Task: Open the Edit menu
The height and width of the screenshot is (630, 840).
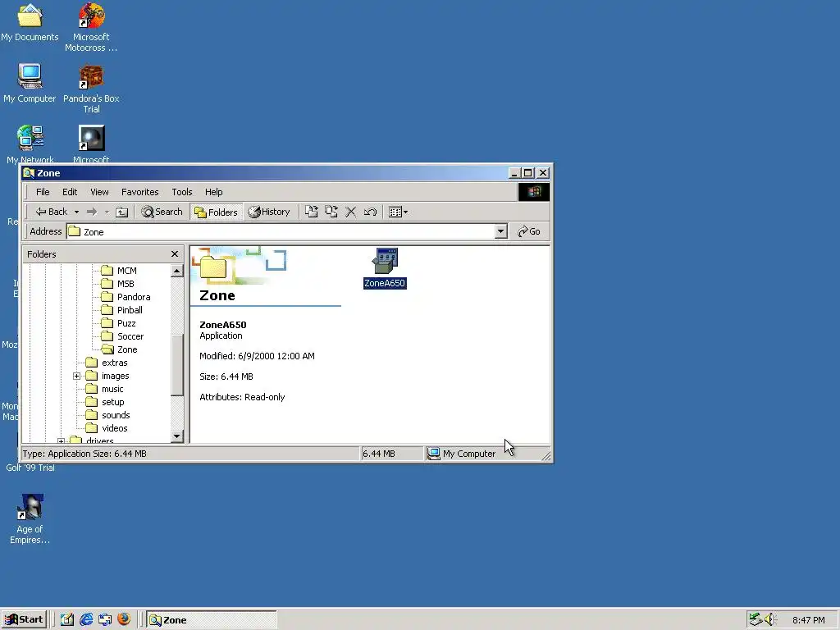Action: point(70,192)
